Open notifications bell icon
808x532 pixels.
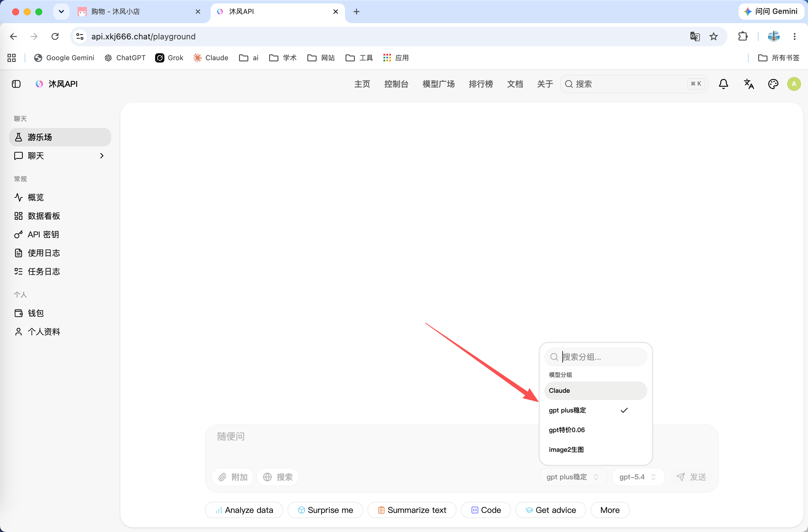(x=723, y=84)
